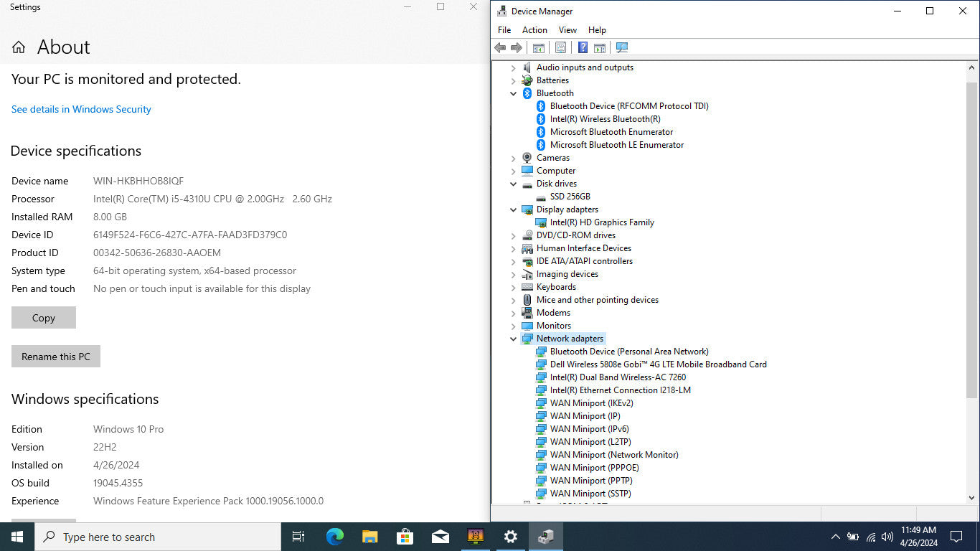Collapse the Network adapters category
The height and width of the screenshot is (551, 980).
click(x=513, y=339)
